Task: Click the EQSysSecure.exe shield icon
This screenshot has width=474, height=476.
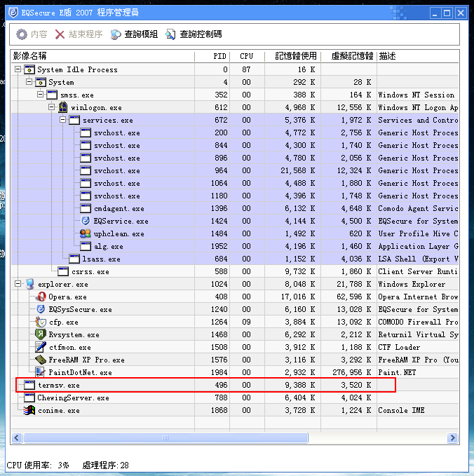Action: (41, 309)
